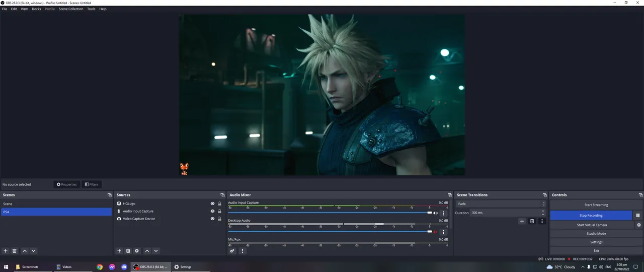Open source Properties button
644x272 pixels.
pyautogui.click(x=67, y=184)
